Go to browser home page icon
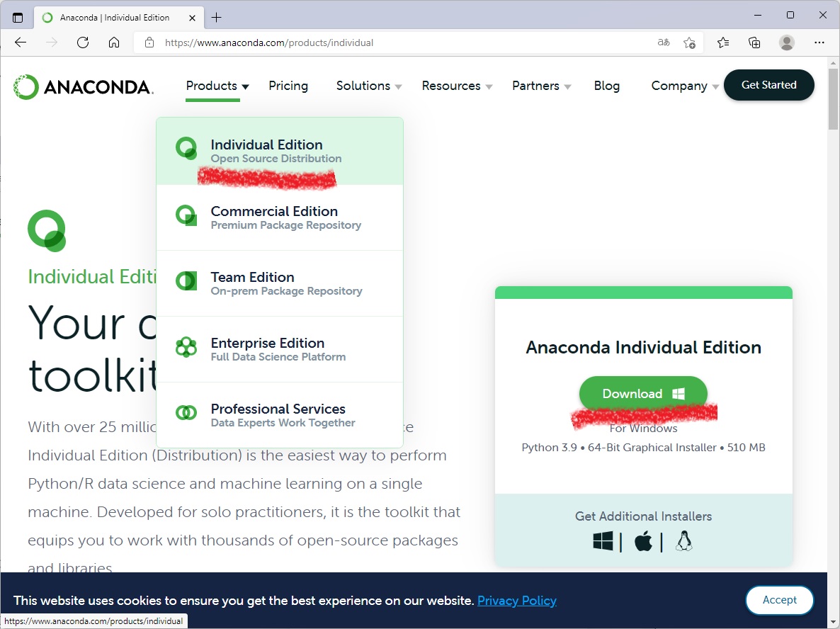840x629 pixels. [114, 42]
